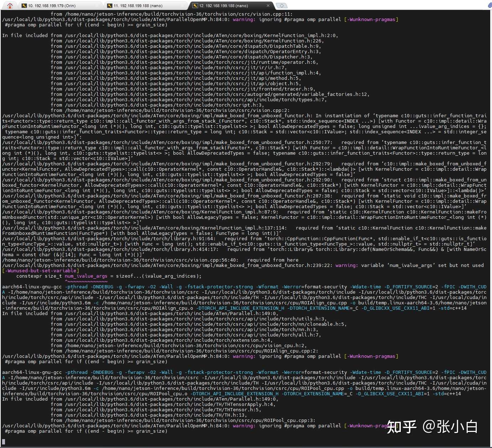
Task: Click the include line ending 'function_impl.h:4,'
Action: coord(186,73)
